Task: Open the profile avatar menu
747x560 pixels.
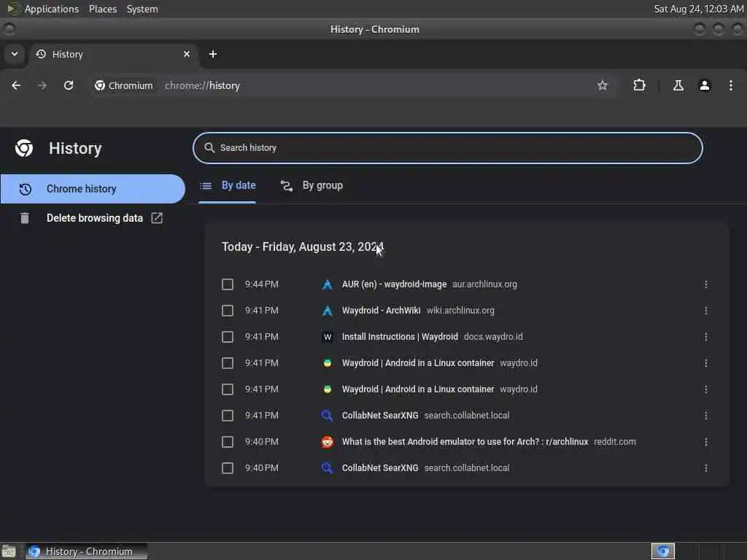Action: coord(705,85)
